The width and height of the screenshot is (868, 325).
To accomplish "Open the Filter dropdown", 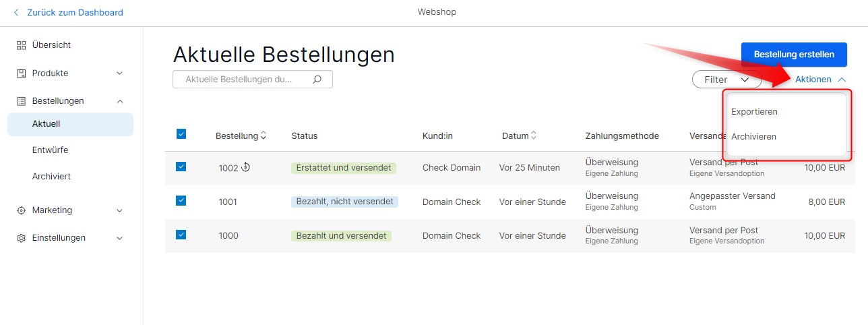I will coord(726,80).
